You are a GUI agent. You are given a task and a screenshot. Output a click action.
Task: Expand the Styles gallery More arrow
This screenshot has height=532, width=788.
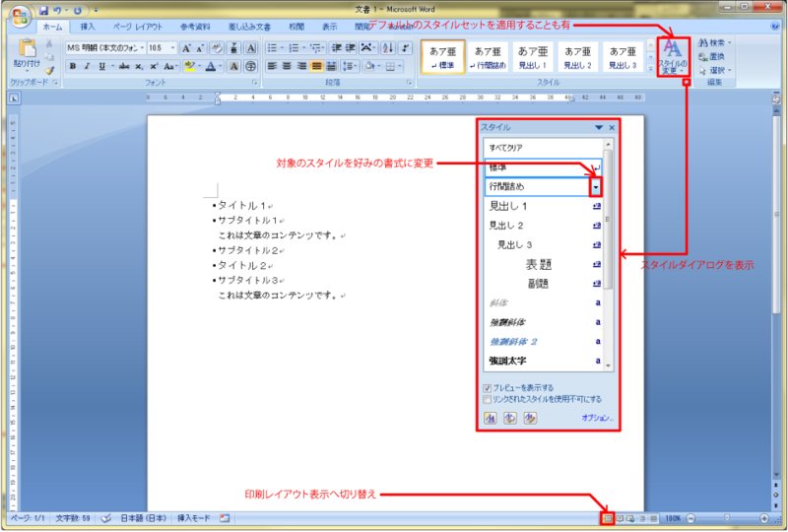(651, 69)
